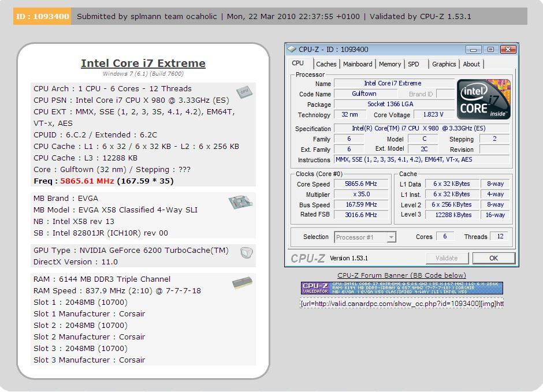Click the Specification field text
This screenshot has width=543, height=392.
[x=422, y=128]
